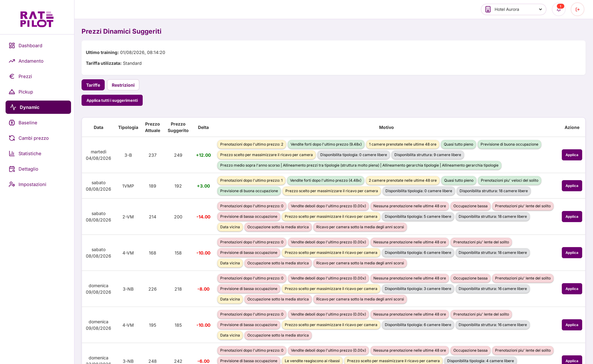Click the Statistiche bar chart icon
The image size is (593, 364).
tap(12, 153)
